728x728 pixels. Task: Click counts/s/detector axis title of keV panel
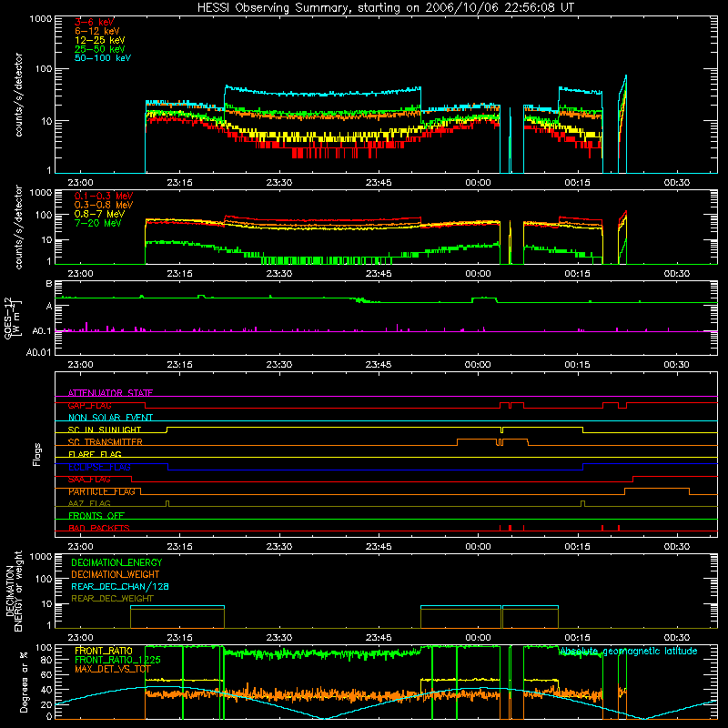click(x=18, y=95)
